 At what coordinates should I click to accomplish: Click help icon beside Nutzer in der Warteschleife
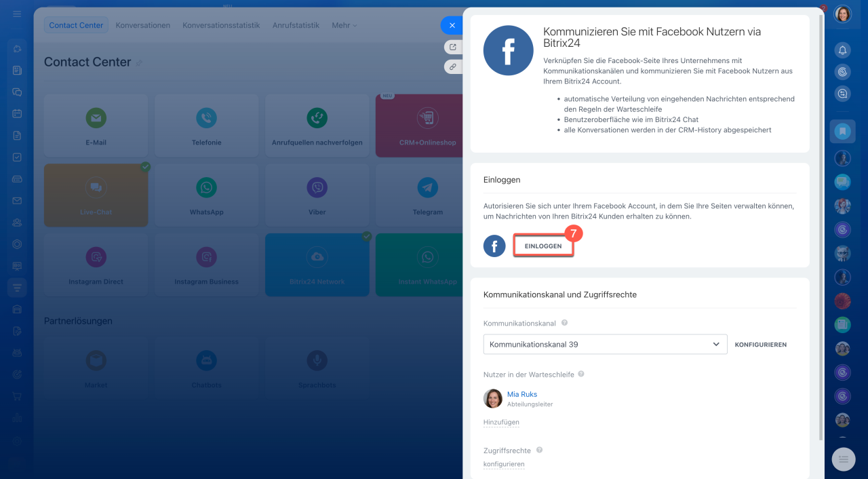tap(581, 374)
